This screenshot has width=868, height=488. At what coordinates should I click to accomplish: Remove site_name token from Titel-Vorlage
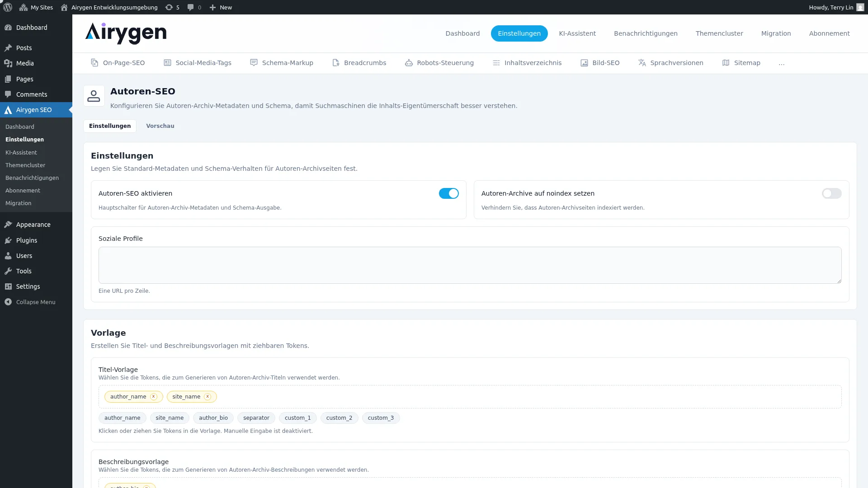click(x=208, y=396)
